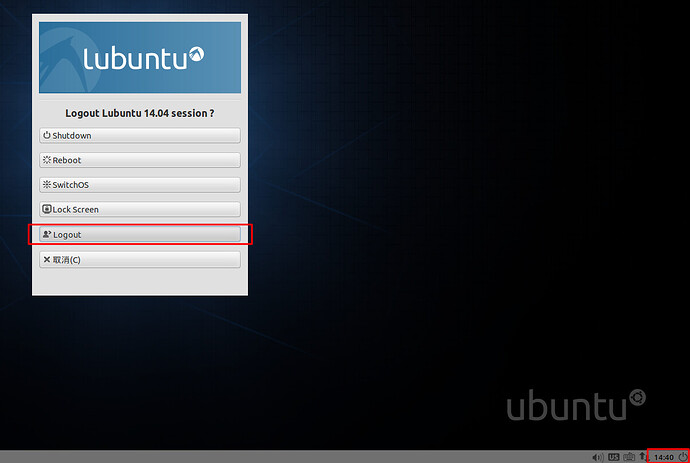Screen dimensions: 690x463
Task: Open the power icon in the panel
Action: (683, 457)
